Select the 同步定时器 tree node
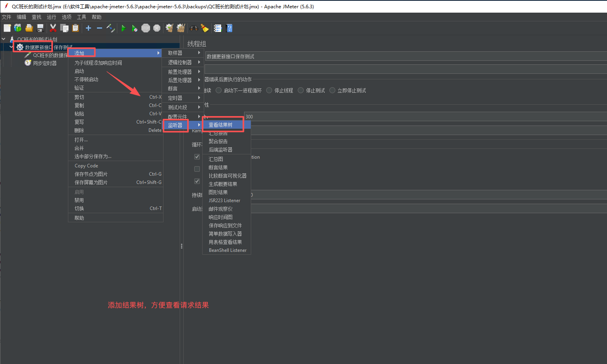This screenshot has height=364, width=607. (45, 63)
